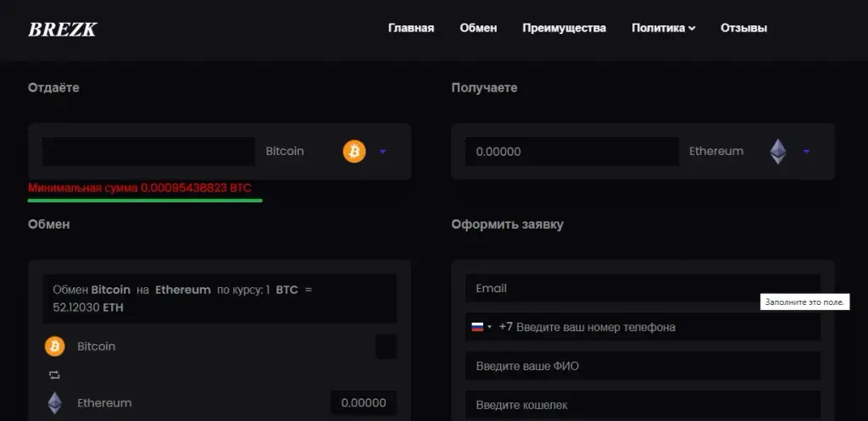Open the Главная menu item
The width and height of the screenshot is (868, 421).
pyautogui.click(x=411, y=28)
